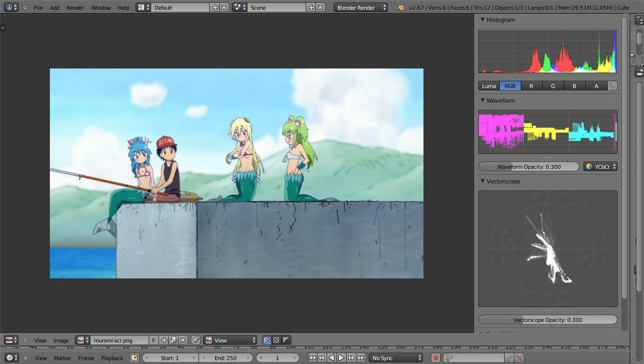Open the Blender Render engine dropdown
This screenshot has height=364, width=644.
[361, 7]
